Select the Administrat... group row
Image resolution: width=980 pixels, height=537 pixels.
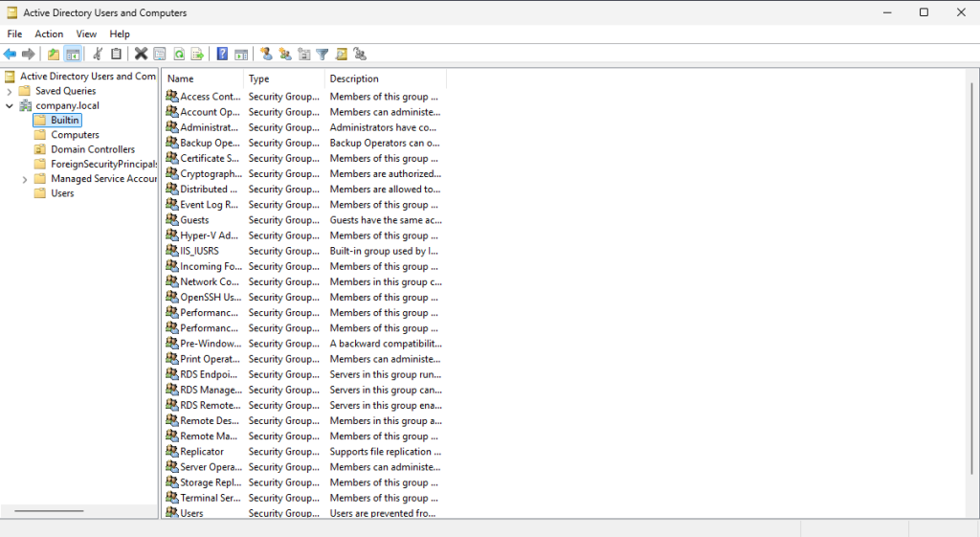point(303,127)
